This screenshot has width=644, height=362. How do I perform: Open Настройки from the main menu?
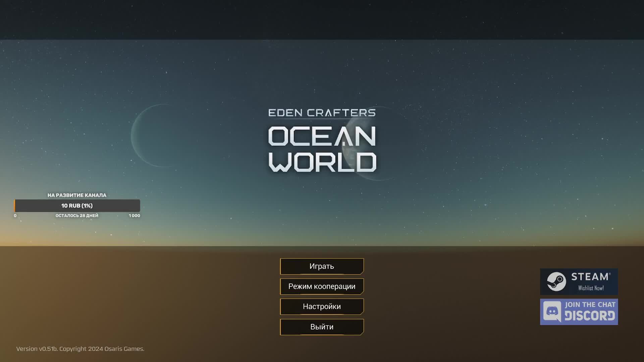[x=322, y=306]
